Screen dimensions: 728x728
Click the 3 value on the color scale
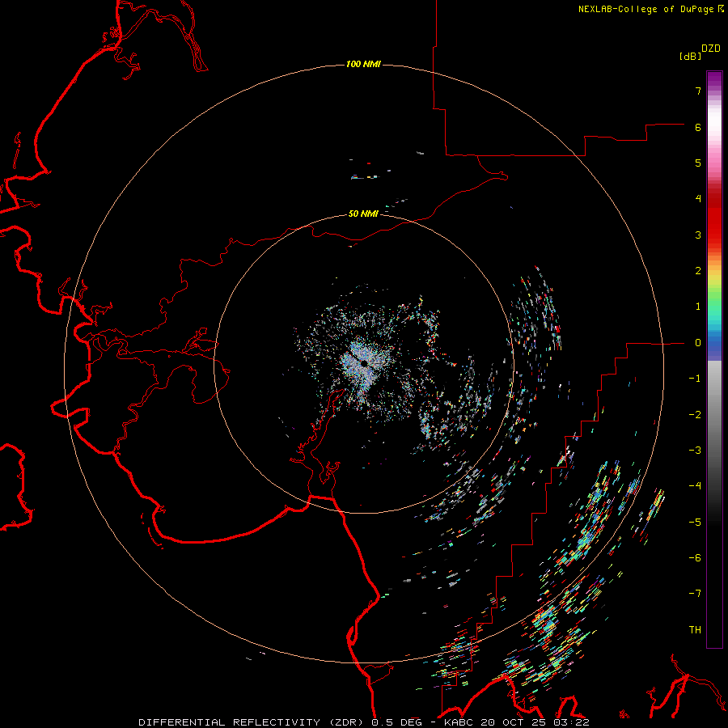698,235
